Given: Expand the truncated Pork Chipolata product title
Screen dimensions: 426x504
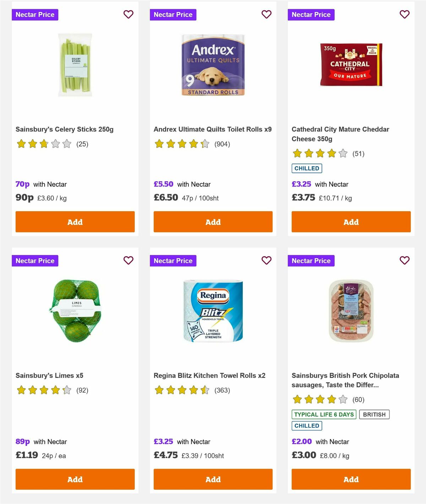Looking at the screenshot, I should coord(345,380).
